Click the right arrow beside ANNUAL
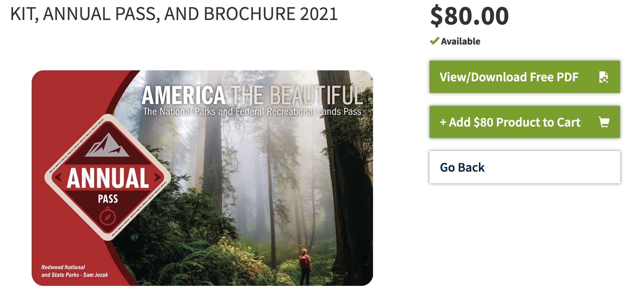644x302 pixels. pyautogui.click(x=157, y=177)
